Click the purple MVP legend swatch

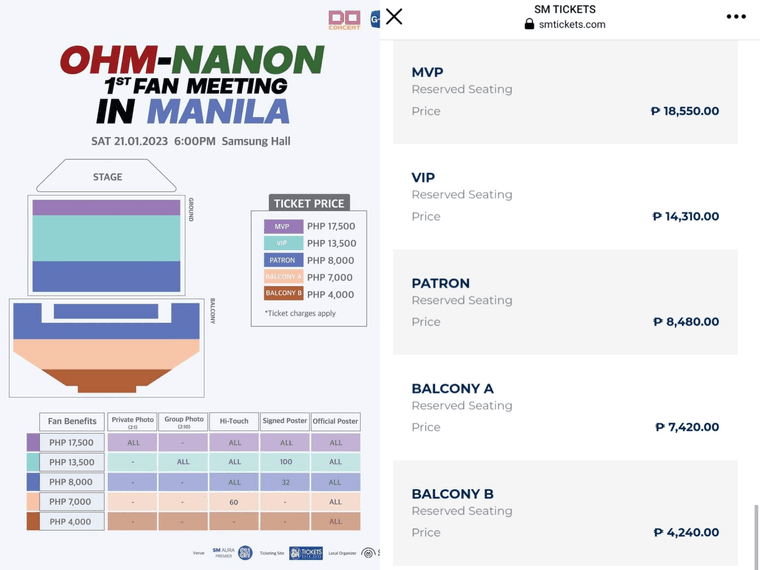pos(282,227)
